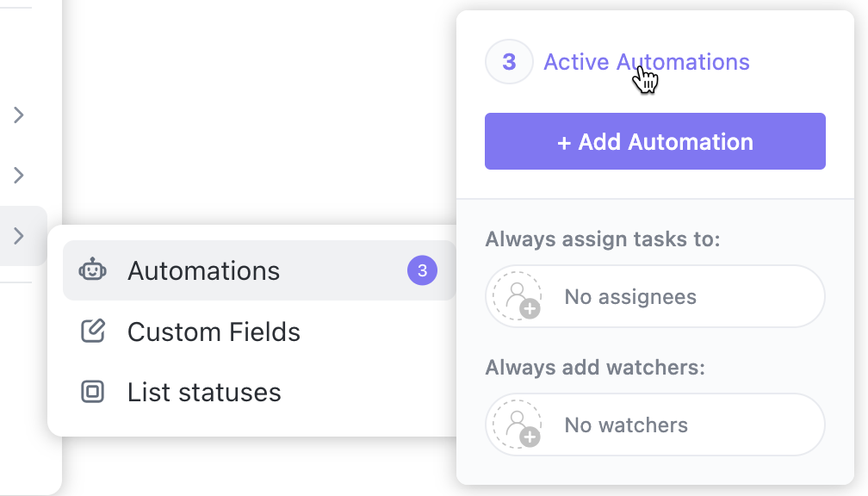868x496 pixels.
Task: Click the Add Automation button
Action: point(654,140)
